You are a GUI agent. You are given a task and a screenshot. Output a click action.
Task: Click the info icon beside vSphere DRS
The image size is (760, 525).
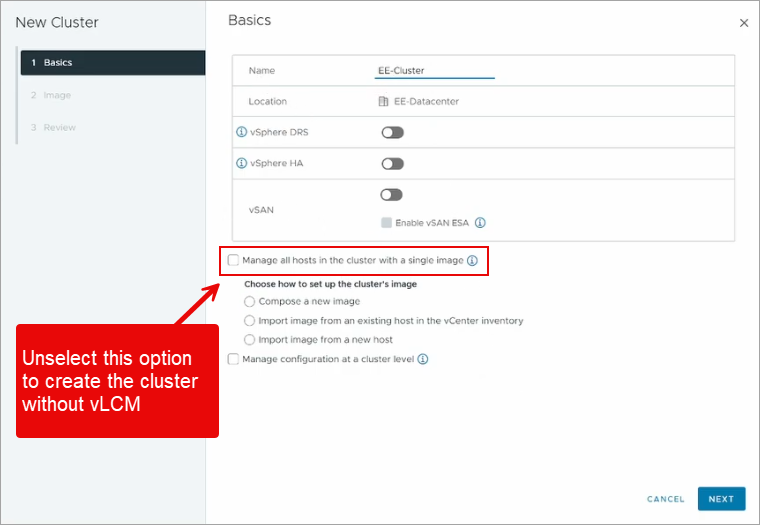[x=240, y=132]
